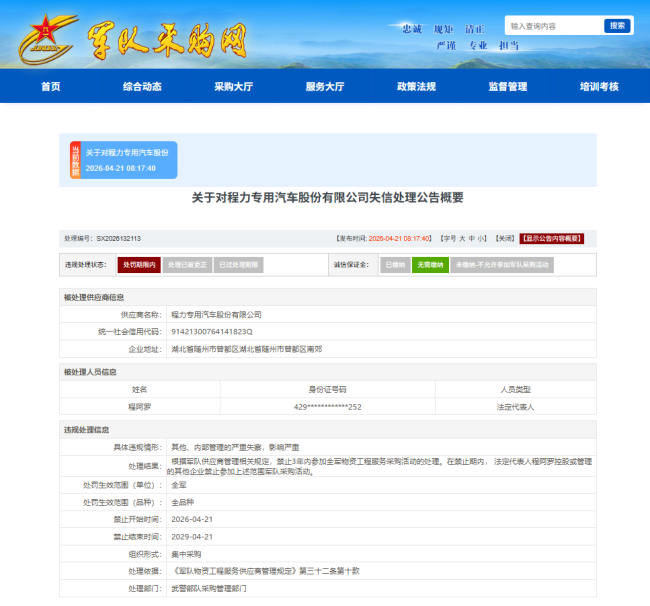Open the 综合动态 navigation menu
650x606 pixels.
(x=142, y=87)
